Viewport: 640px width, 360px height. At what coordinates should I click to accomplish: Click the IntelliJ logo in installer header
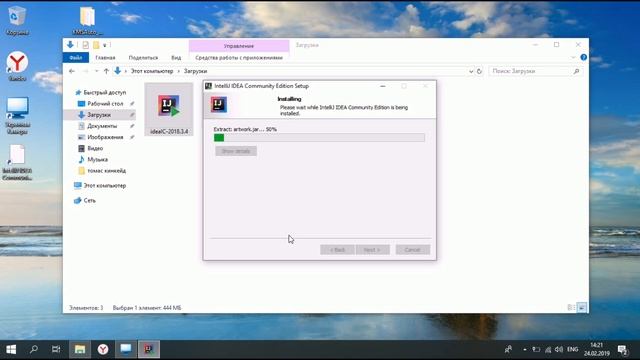coord(219,105)
